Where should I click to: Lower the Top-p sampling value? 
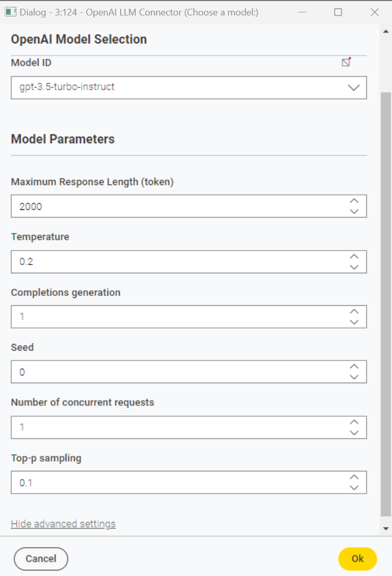(x=354, y=488)
